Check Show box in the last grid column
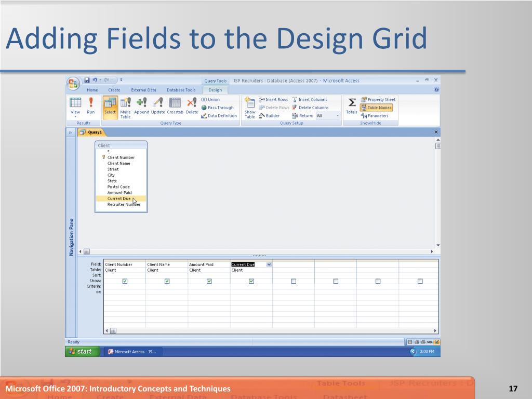 click(420, 281)
